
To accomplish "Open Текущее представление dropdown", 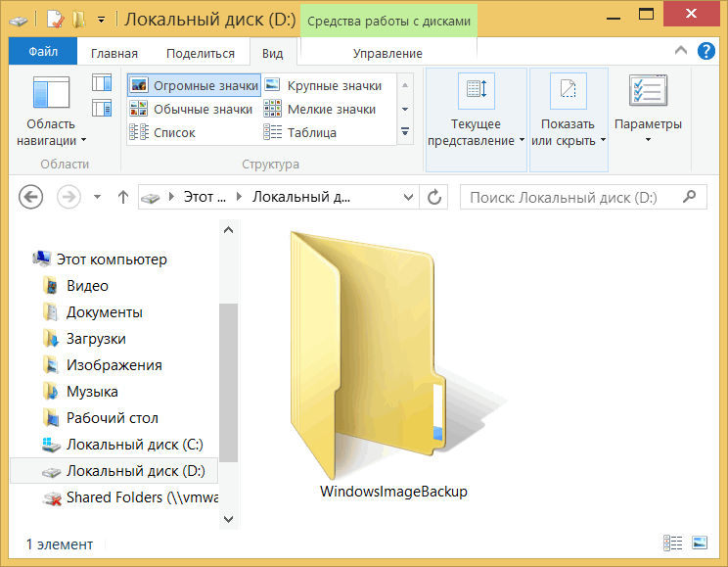I will [x=477, y=119].
